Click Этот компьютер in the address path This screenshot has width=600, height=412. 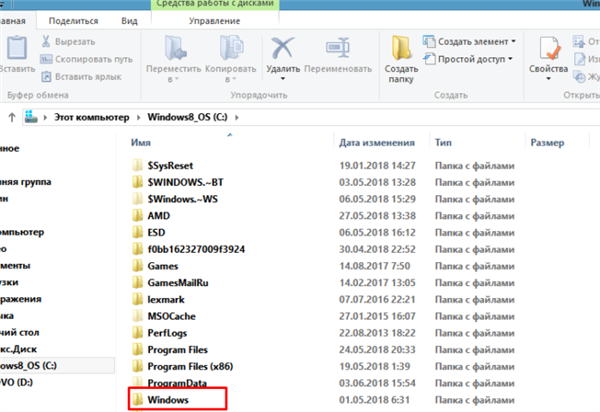click(91, 117)
